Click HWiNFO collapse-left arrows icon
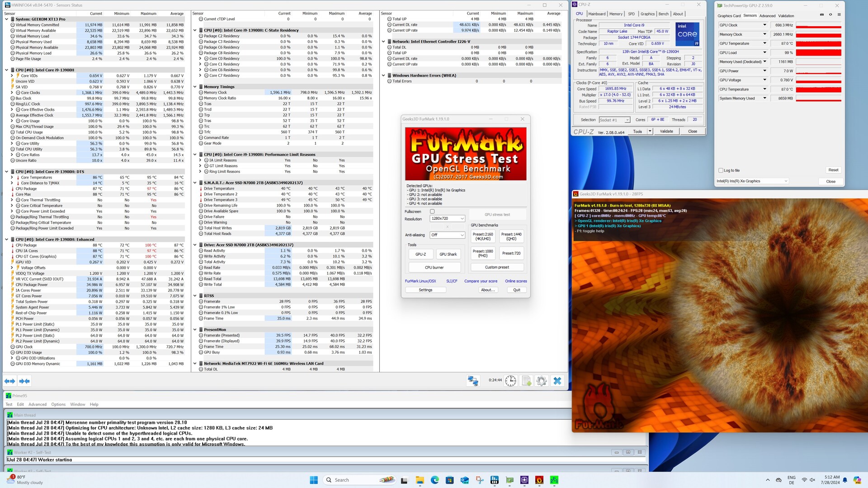 pos(24,381)
